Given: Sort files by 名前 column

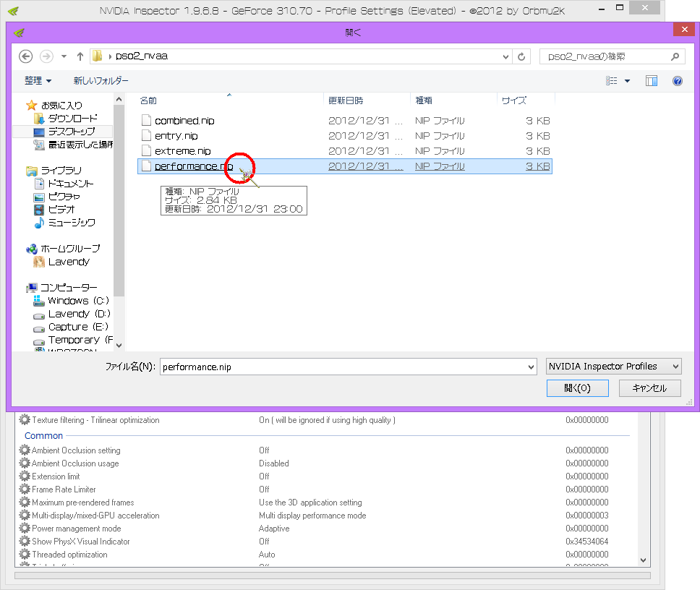Looking at the screenshot, I should coord(230,101).
